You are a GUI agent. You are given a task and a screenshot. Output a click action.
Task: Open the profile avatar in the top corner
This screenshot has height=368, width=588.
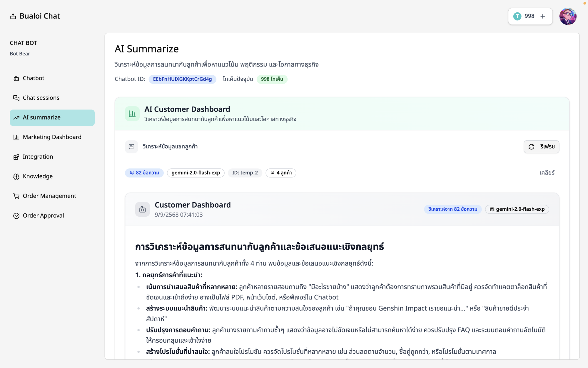tap(568, 16)
